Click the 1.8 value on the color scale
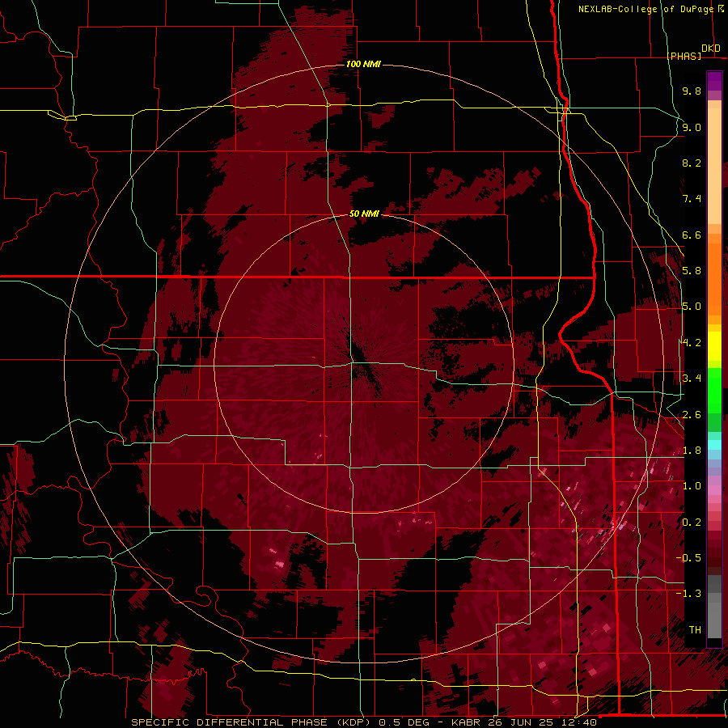 692,451
